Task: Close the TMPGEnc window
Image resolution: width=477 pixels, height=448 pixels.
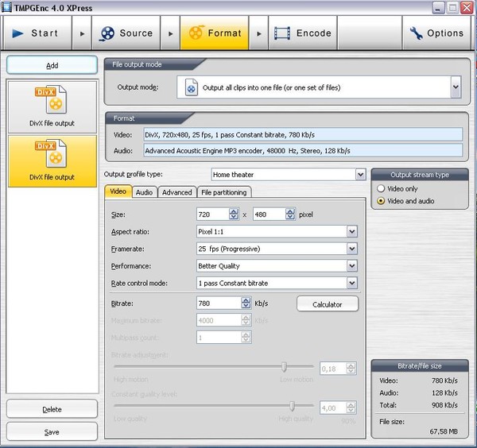Action: (467, 8)
